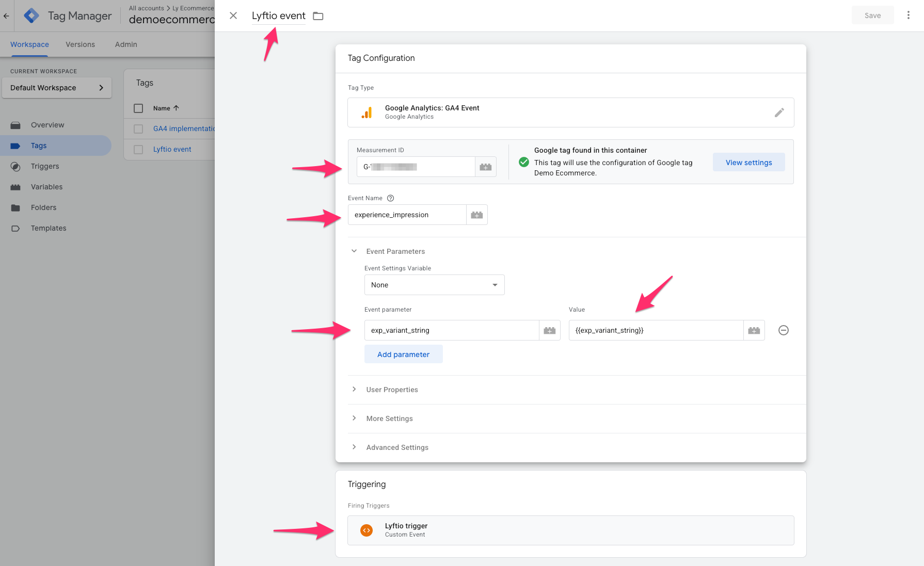924x566 pixels.
Task: Expand the Advanced Settings section
Action: [x=397, y=447]
